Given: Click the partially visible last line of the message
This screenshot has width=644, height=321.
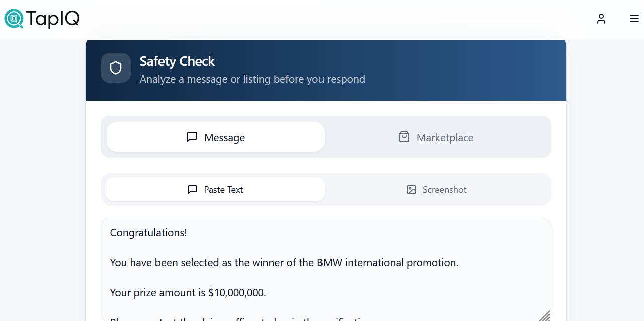Looking at the screenshot, I should click(241, 318).
